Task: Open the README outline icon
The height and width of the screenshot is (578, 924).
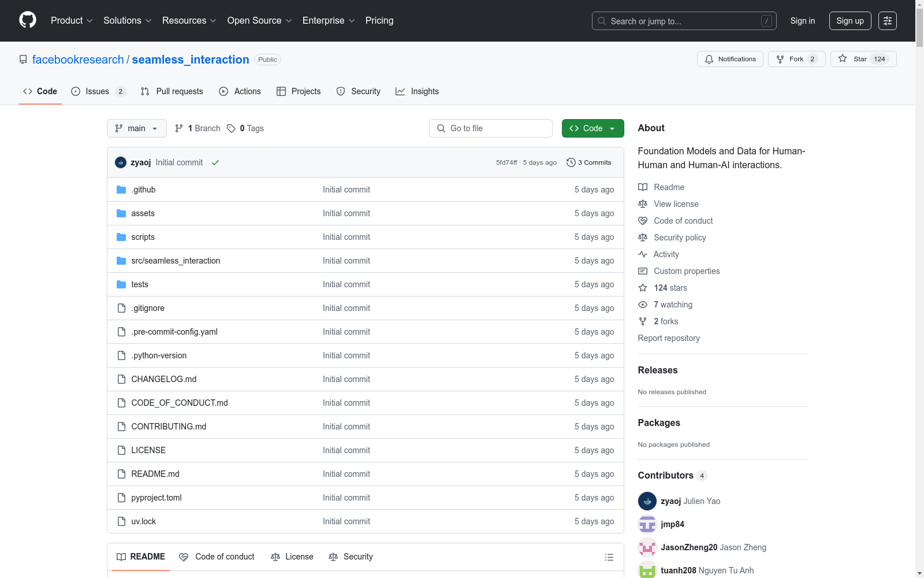Action: point(609,557)
